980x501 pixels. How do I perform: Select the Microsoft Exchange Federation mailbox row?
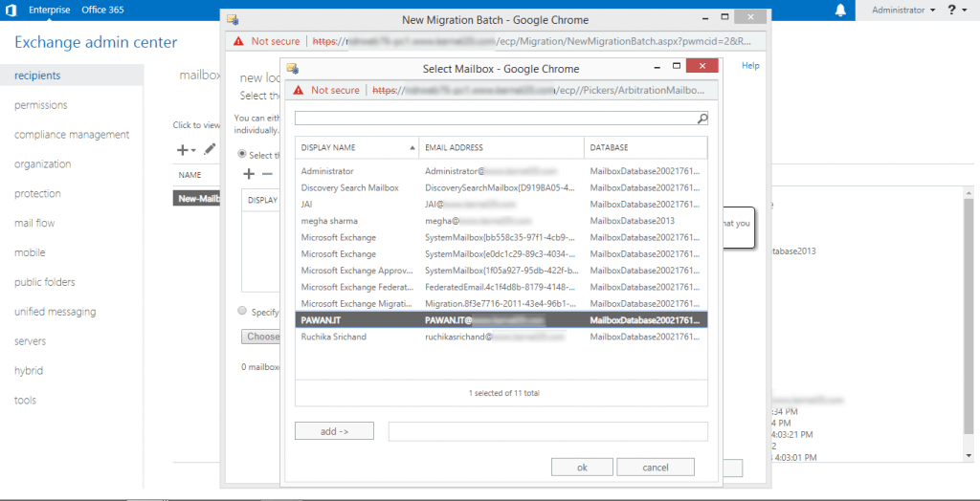[501, 287]
